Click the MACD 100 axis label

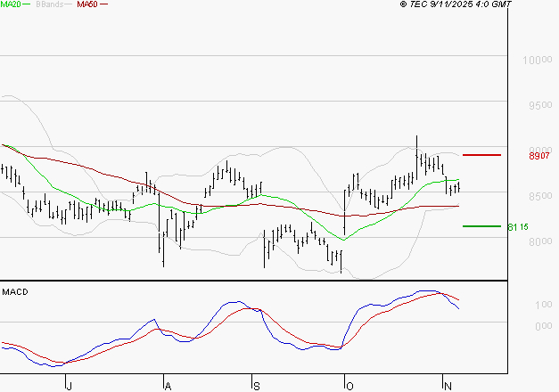click(544, 305)
